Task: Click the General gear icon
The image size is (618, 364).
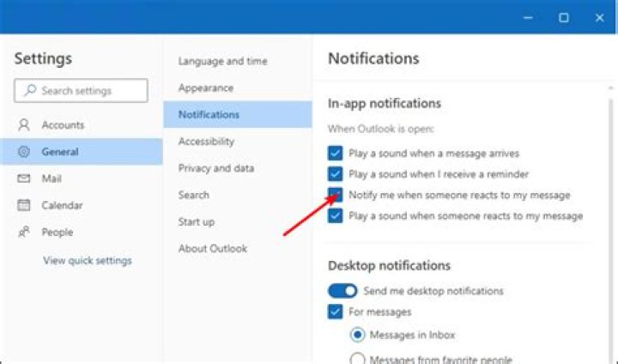Action: (24, 152)
